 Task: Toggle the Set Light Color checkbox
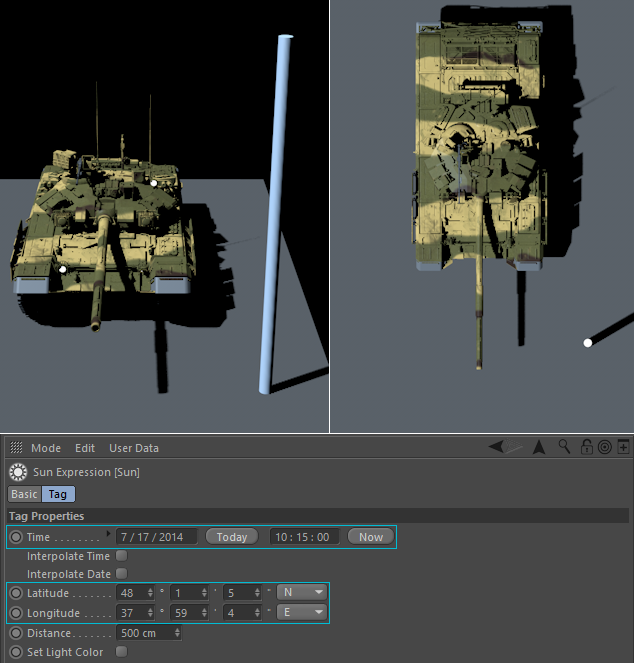click(x=122, y=651)
